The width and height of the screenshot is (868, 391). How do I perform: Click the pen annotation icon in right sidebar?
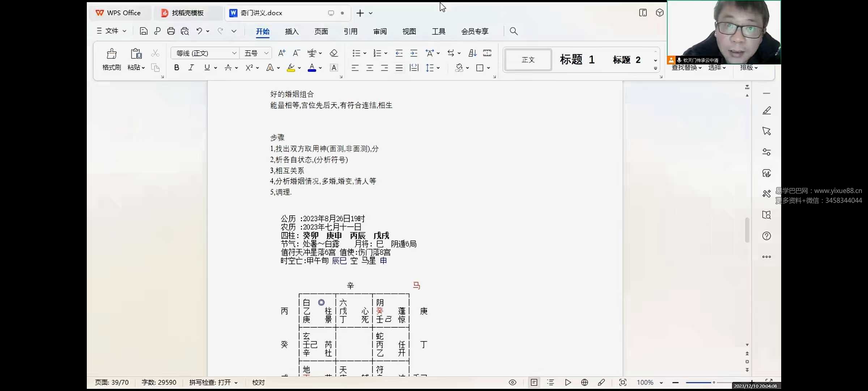pos(766,110)
